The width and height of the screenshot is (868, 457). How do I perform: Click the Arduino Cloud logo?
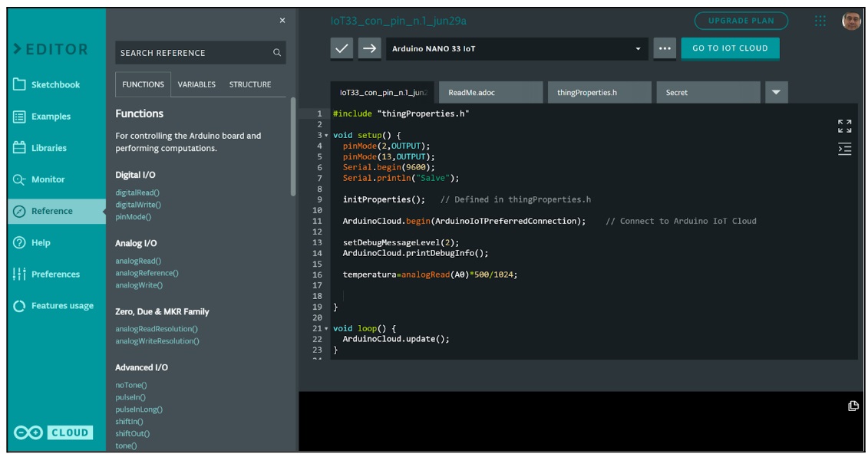[54, 432]
